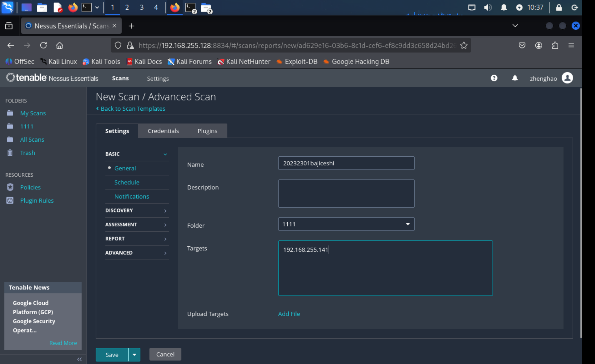Open the Folder dropdown showing 1111
The image size is (595, 364).
pyautogui.click(x=346, y=224)
